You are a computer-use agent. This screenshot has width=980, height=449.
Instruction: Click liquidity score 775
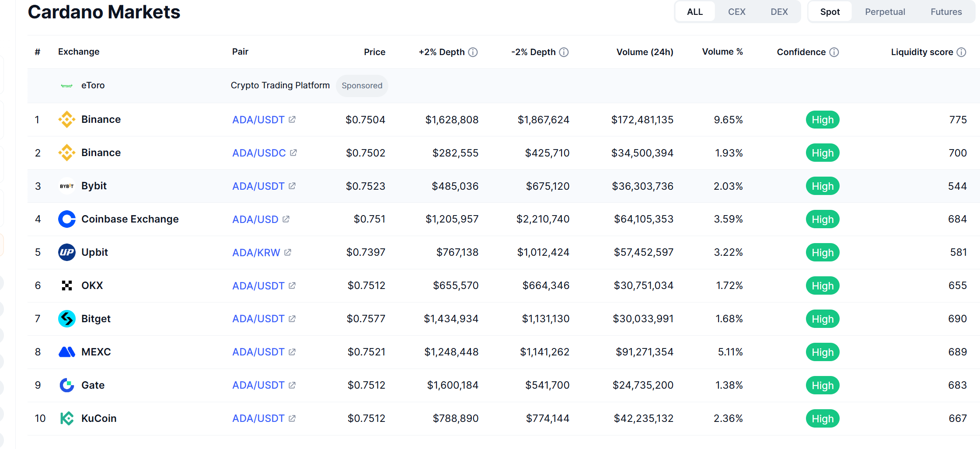click(x=958, y=119)
